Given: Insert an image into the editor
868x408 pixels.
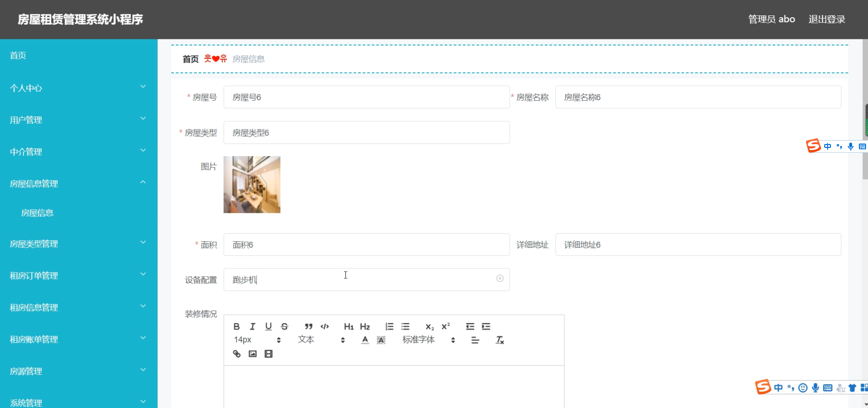Looking at the screenshot, I should (x=253, y=354).
